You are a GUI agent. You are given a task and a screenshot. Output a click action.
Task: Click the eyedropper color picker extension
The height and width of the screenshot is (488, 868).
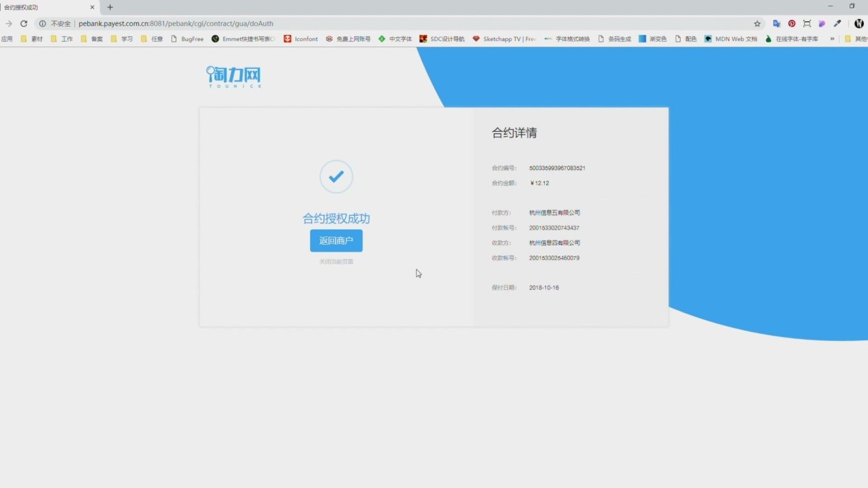[x=837, y=23]
